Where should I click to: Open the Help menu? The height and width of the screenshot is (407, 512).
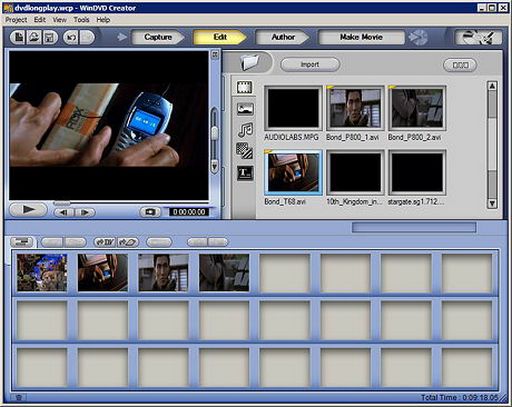click(103, 20)
